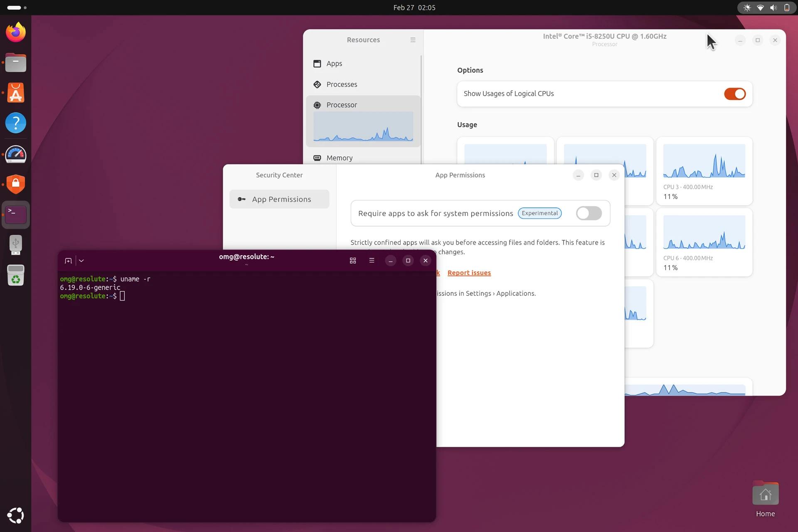The height and width of the screenshot is (532, 798).
Task: Open the Processes section in Resources
Action: pos(341,84)
